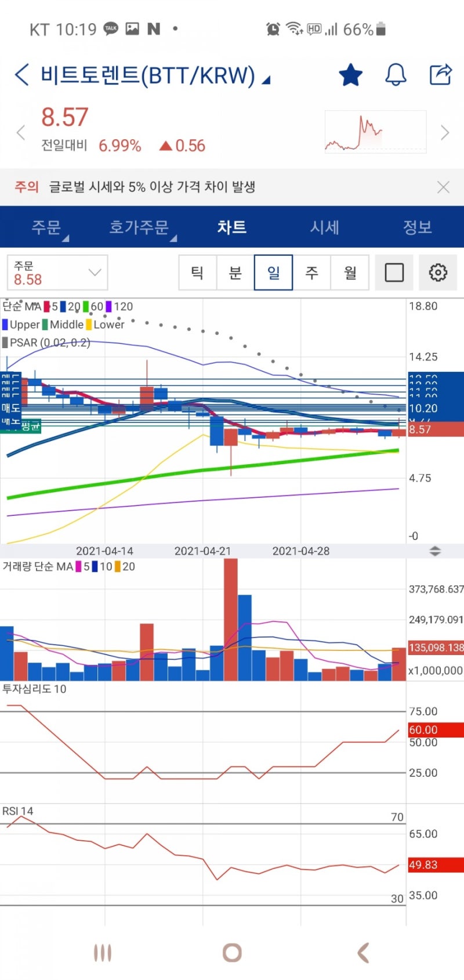The height and width of the screenshot is (980, 464).
Task: Switch to the 시세 tab
Action: (325, 227)
